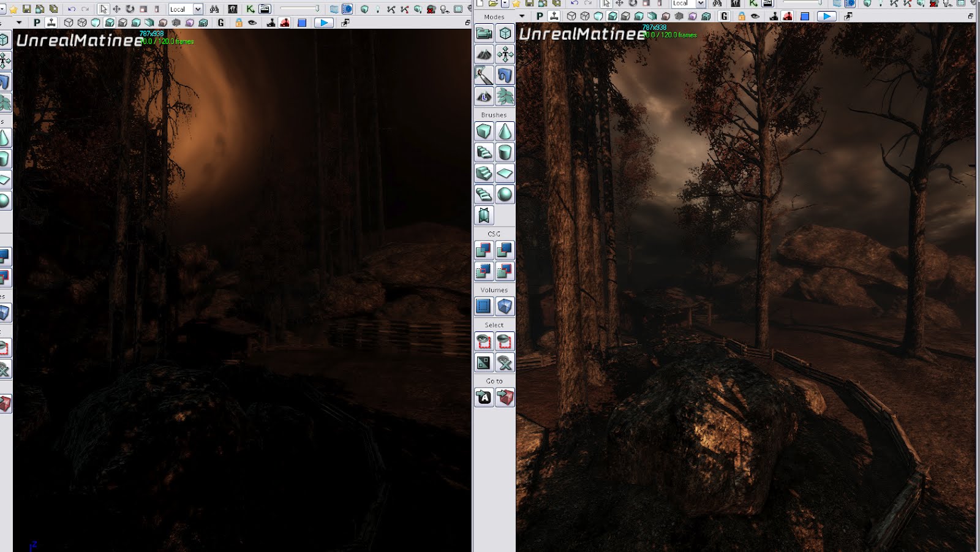Expand the Modes dropdown arrow
The width and height of the screenshot is (980, 552).
tap(522, 17)
